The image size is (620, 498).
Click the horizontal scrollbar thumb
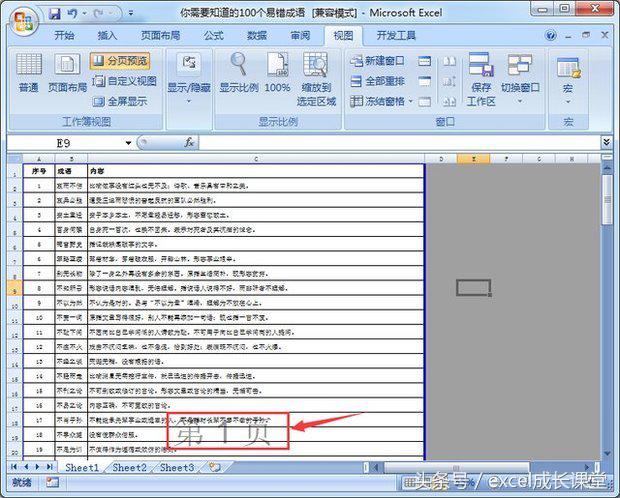point(457,468)
